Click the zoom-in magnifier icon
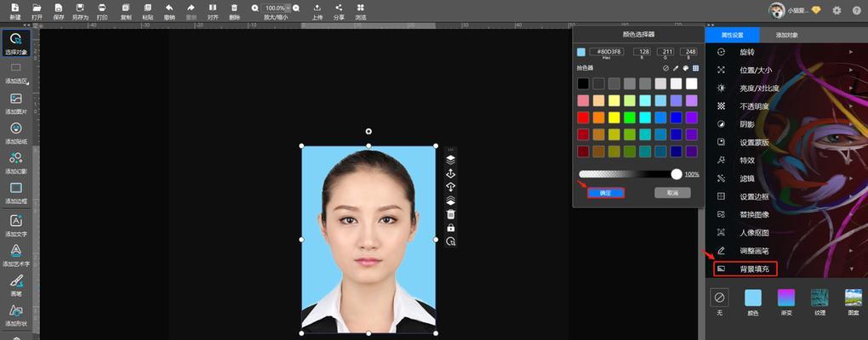Image resolution: width=868 pixels, height=340 pixels. 254,8
